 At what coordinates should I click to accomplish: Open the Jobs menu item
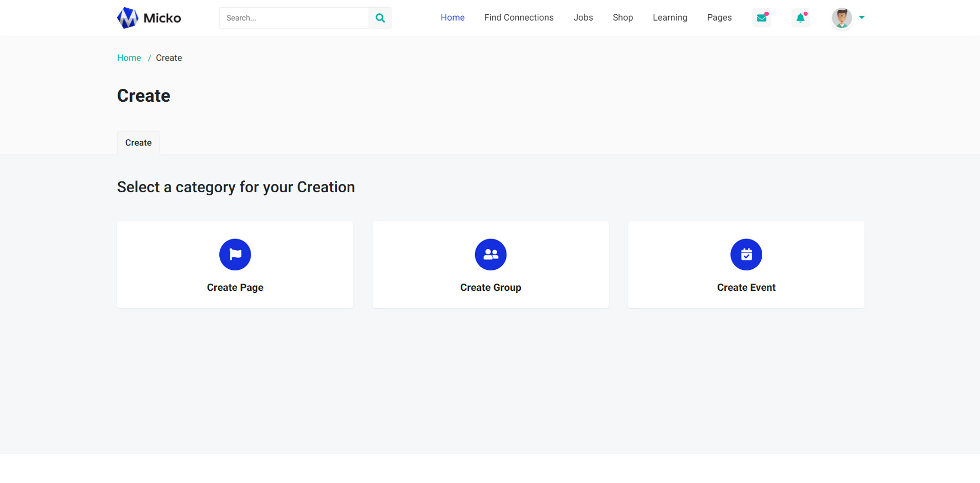coord(583,17)
